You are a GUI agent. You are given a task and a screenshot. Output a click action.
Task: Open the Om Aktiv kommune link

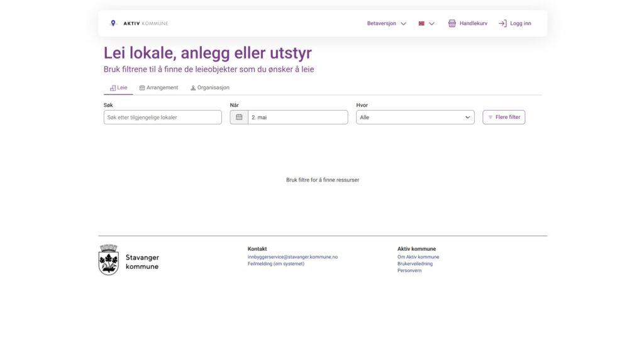[x=418, y=257]
